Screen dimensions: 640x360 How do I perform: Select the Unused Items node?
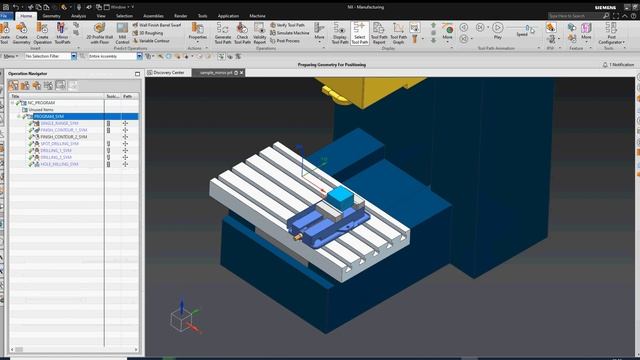click(x=41, y=110)
